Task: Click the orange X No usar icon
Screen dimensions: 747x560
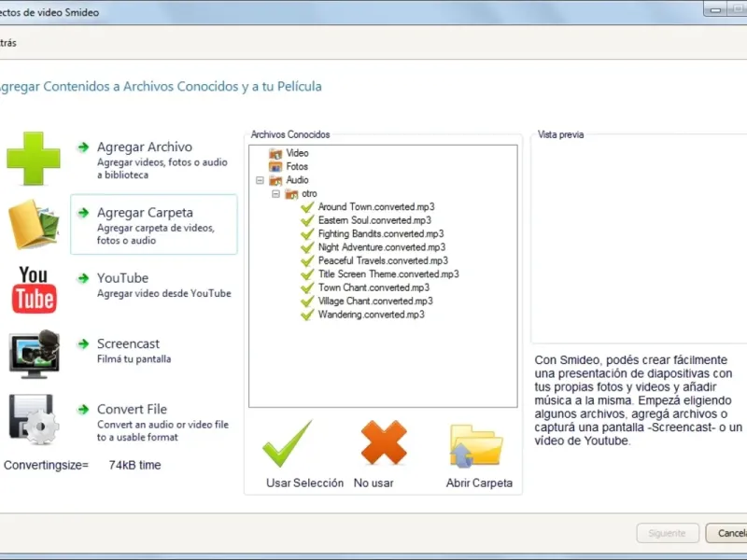Action: coord(384,442)
